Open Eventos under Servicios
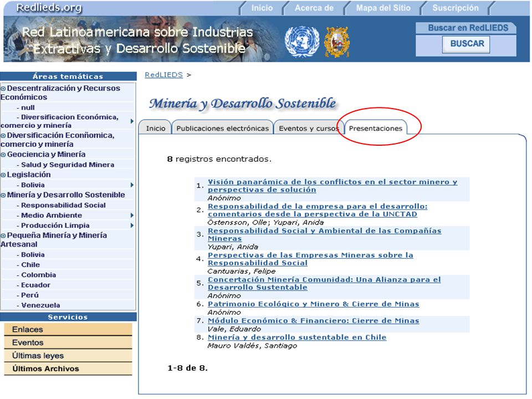The image size is (532, 399). tap(68, 342)
